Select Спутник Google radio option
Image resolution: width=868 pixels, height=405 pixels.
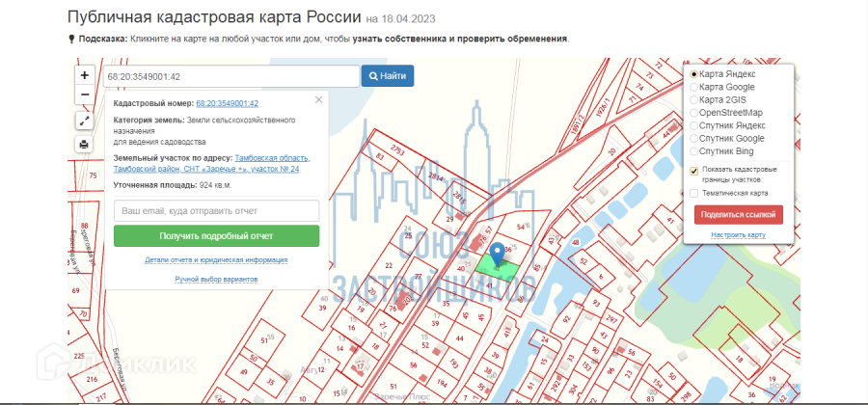pos(693,138)
